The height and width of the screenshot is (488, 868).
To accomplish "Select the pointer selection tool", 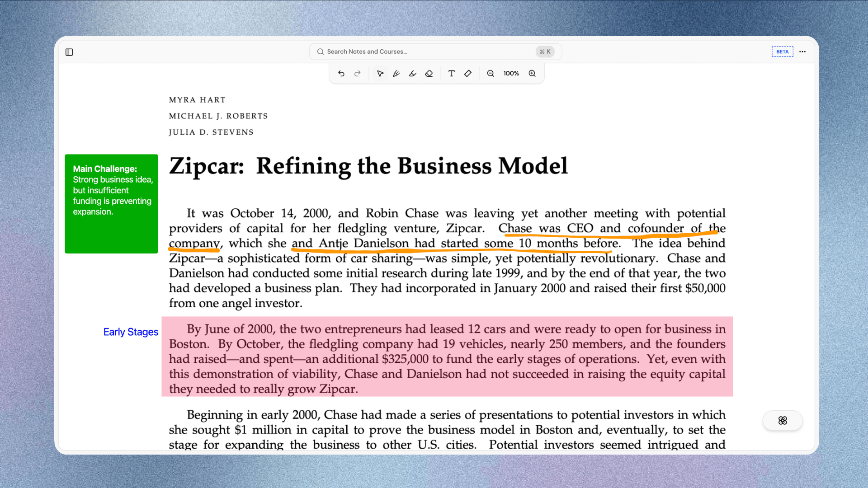I will pos(380,73).
